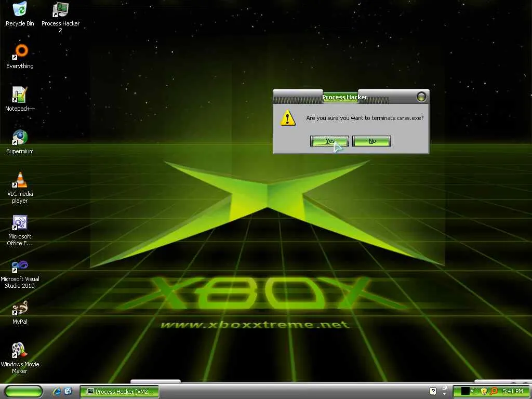Select the MyPal browser desktop shortcut

(x=20, y=313)
